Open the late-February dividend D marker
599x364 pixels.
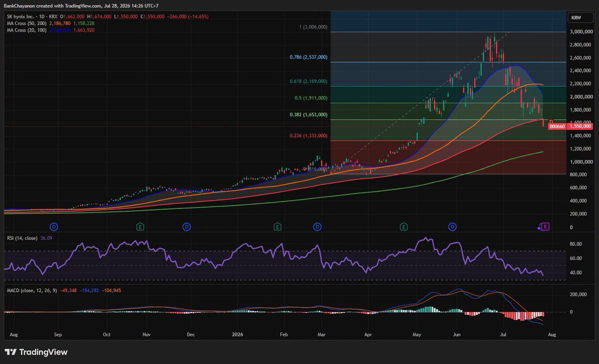click(317, 227)
